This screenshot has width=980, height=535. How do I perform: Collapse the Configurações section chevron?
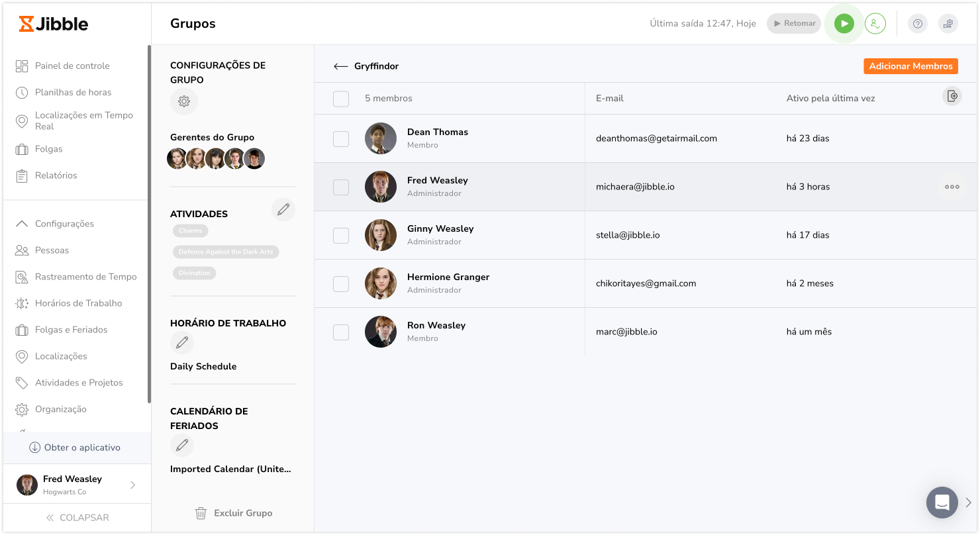coord(22,224)
